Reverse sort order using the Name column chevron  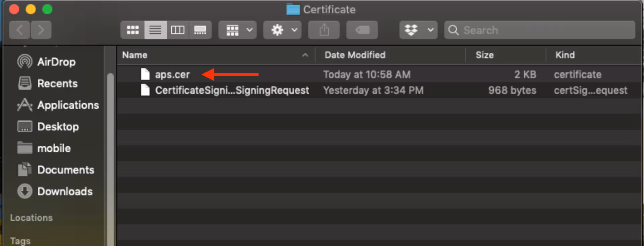pyautogui.click(x=304, y=55)
